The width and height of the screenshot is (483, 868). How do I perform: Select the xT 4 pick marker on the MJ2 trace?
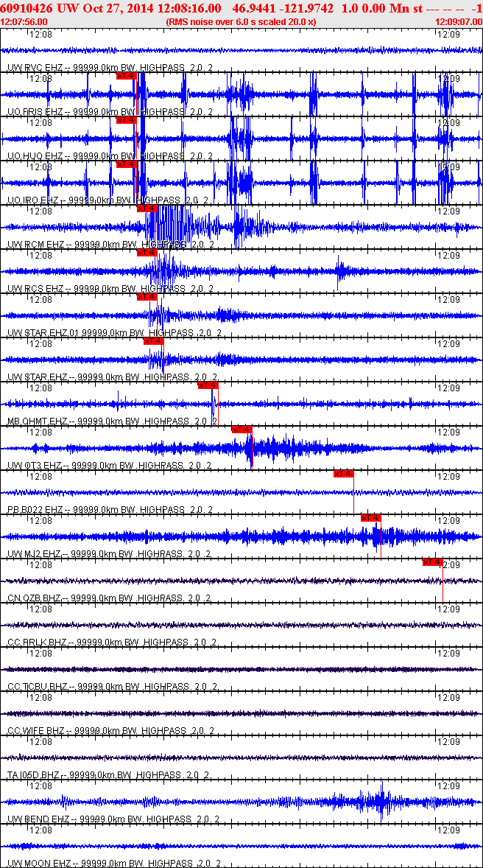[370, 519]
